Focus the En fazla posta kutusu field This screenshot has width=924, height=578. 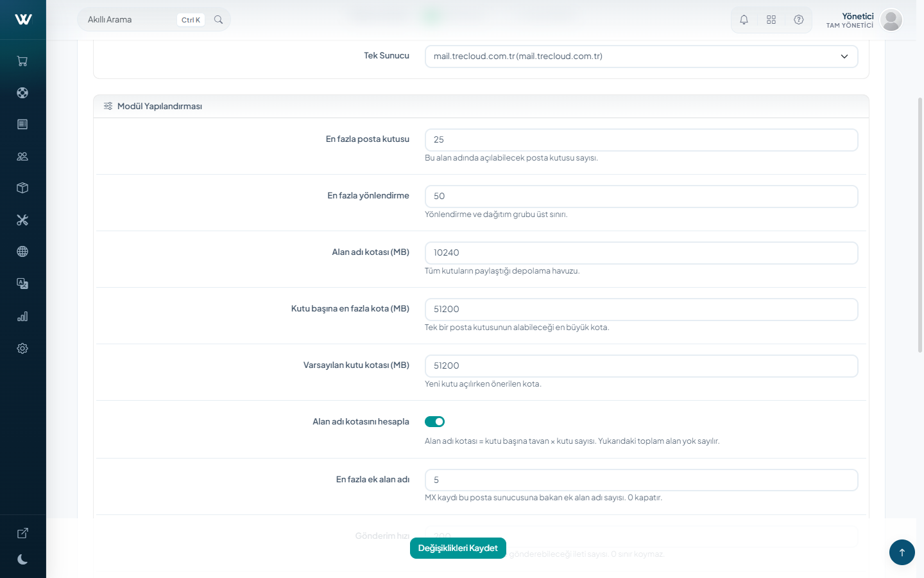coord(641,140)
